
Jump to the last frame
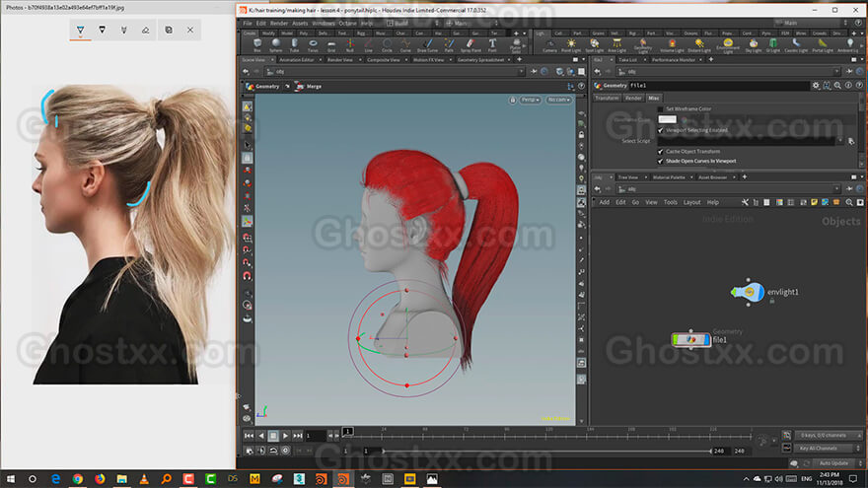point(298,436)
